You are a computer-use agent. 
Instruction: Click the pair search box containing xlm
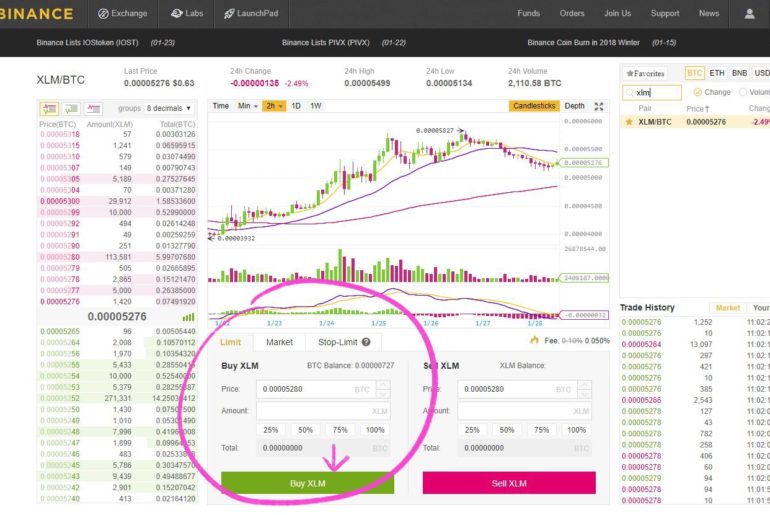(652, 92)
